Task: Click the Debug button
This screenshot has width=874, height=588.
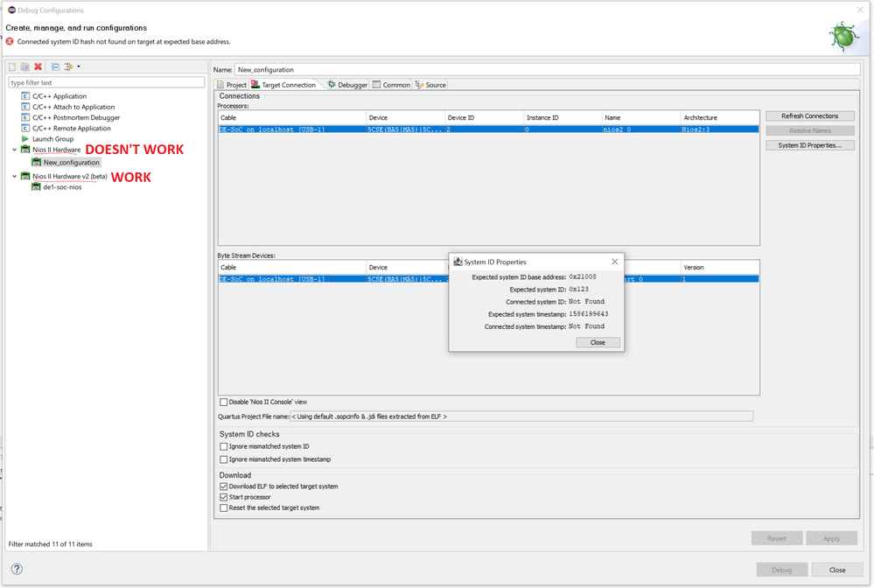Action: click(x=781, y=570)
